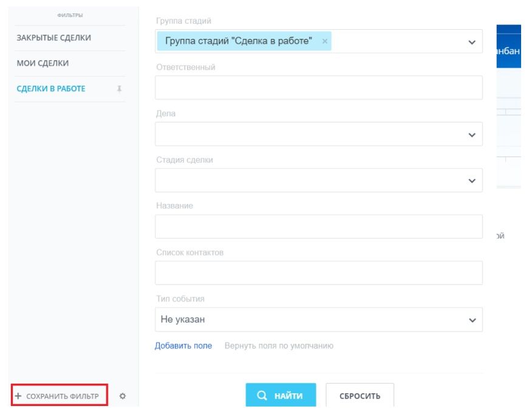Click the Найти search button
Image resolution: width=529 pixels, height=420 pixels.
coord(281,395)
